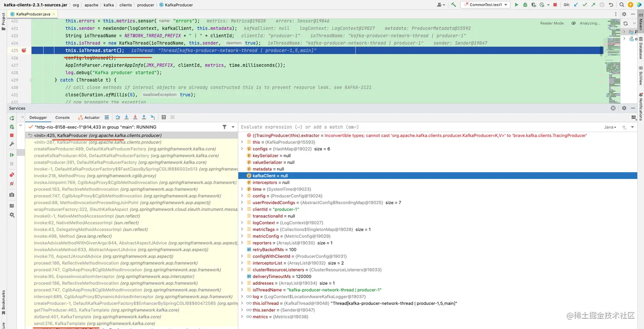Take a thread dump with camera icon
The image size is (644, 329).
(12, 195)
